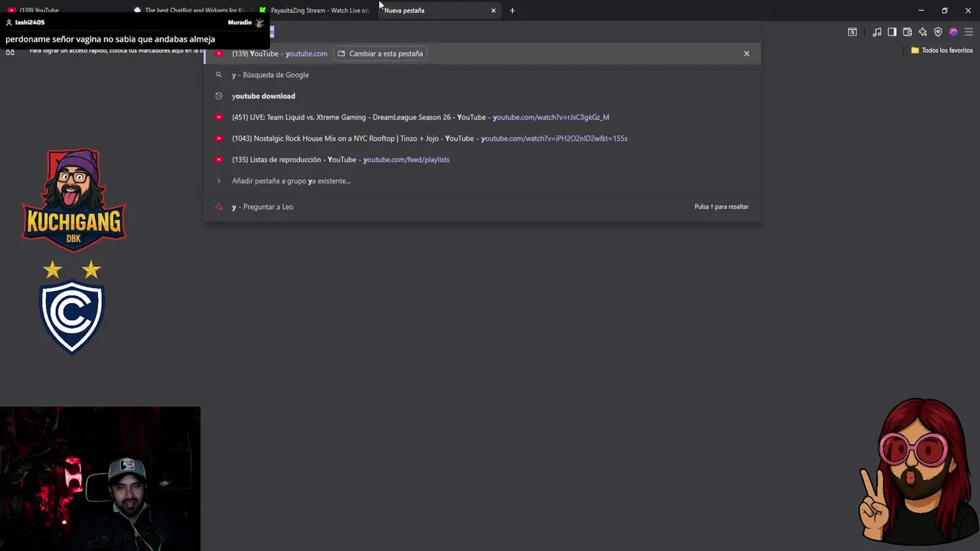
Task: Restore down the browser window
Action: tap(944, 11)
